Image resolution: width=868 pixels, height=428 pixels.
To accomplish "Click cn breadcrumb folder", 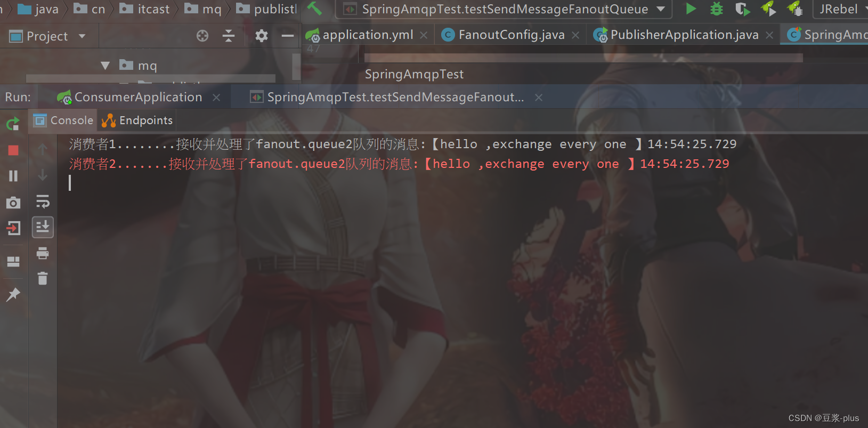I will click(x=90, y=9).
